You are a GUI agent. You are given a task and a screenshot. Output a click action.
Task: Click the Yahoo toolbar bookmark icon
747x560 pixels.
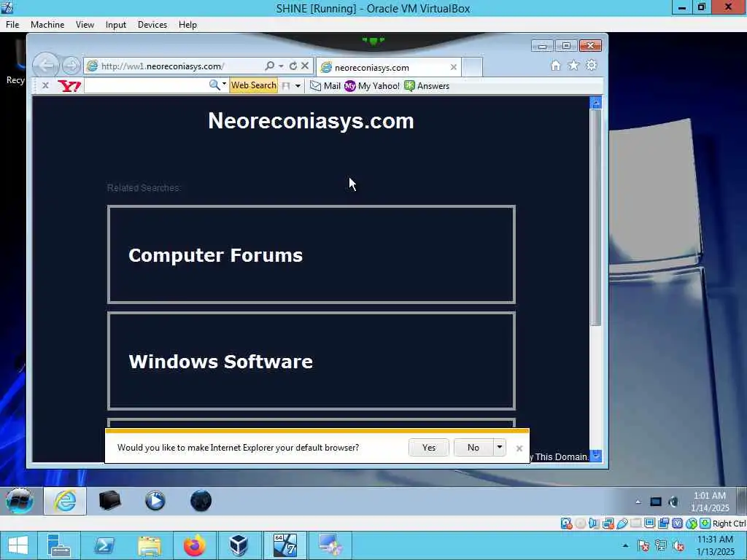click(286, 86)
